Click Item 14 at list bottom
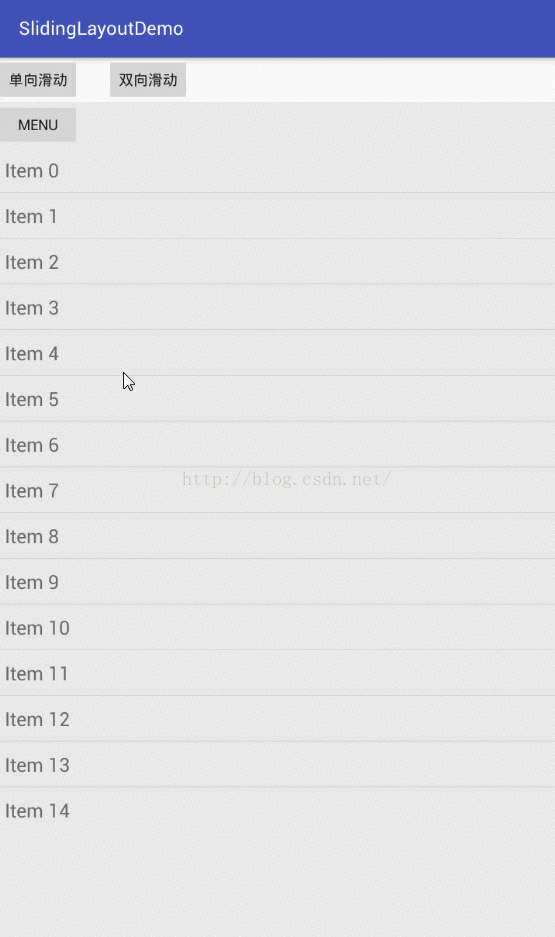Viewport: 555px width, 937px height. tap(277, 810)
